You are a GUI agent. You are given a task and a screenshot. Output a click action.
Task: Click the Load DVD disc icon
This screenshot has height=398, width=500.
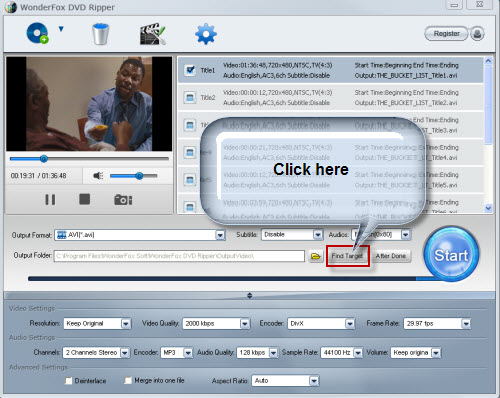(x=37, y=33)
